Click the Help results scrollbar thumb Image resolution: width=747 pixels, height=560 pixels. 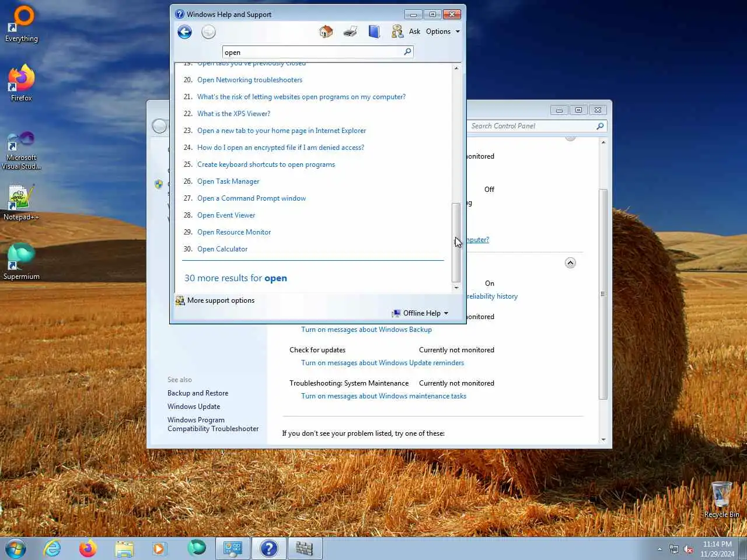(x=456, y=242)
